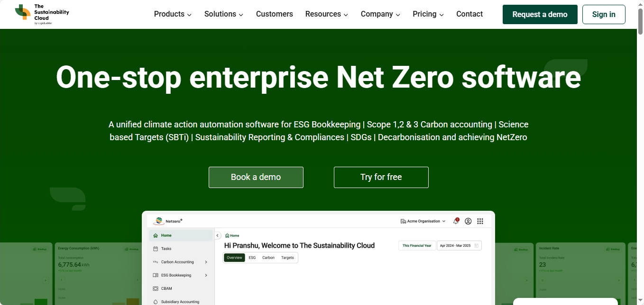Click the Energy Consumption (kWh) card title
Screen dimensions: 644x305
coord(79,248)
